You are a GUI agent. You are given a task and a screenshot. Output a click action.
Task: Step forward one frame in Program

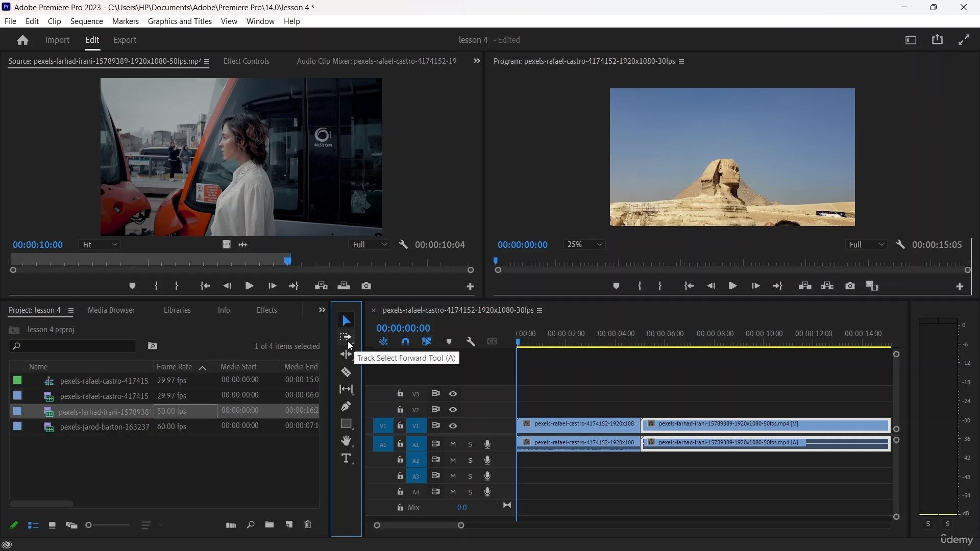tap(755, 286)
